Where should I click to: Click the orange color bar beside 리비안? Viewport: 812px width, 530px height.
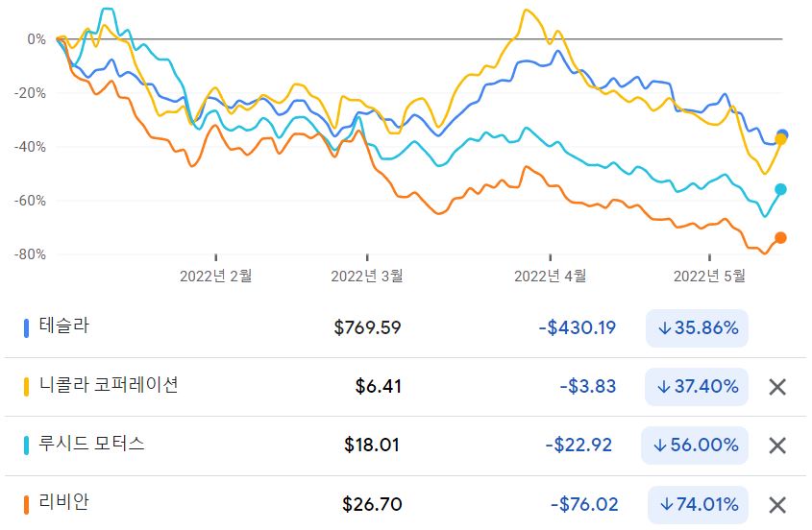click(26, 504)
